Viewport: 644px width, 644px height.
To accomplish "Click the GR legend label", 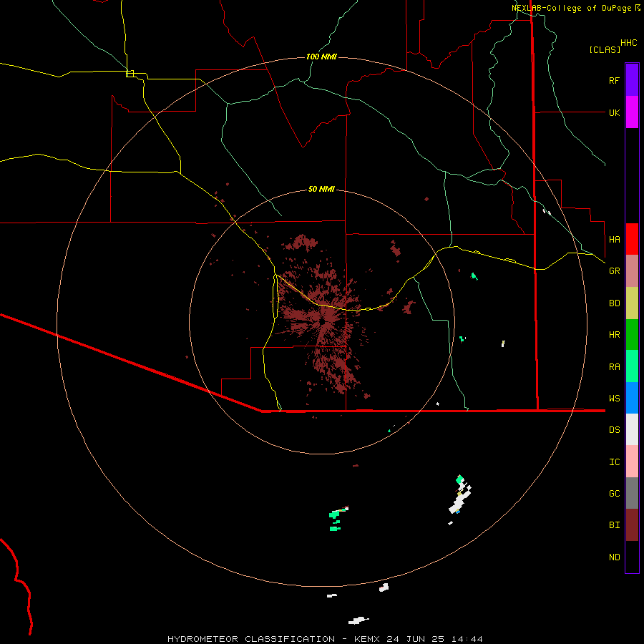I will 614,271.
